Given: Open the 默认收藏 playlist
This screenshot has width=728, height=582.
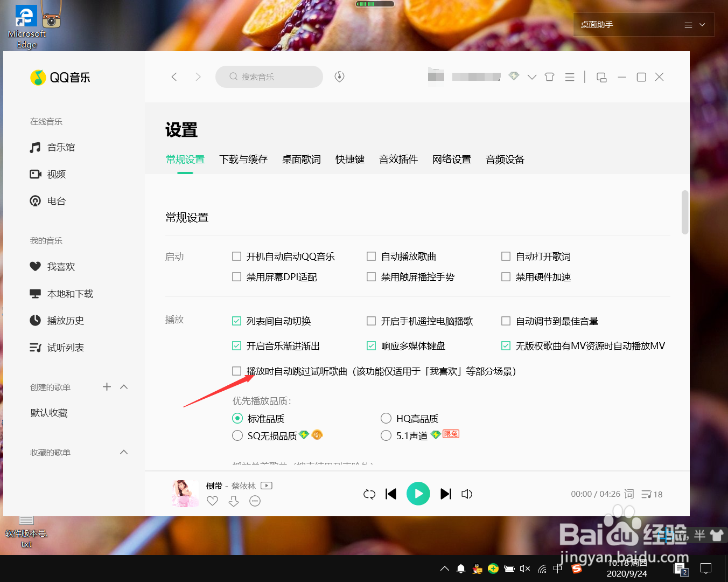Looking at the screenshot, I should 49,413.
